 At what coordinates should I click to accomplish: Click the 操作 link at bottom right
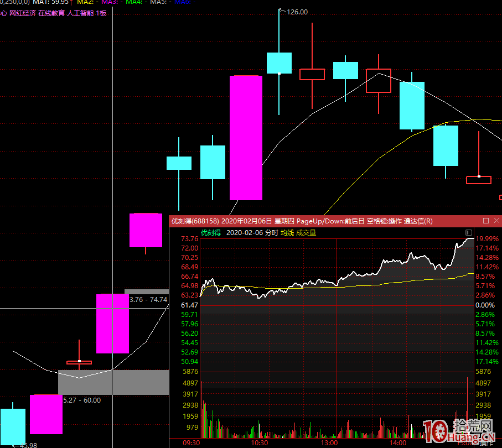487,443
